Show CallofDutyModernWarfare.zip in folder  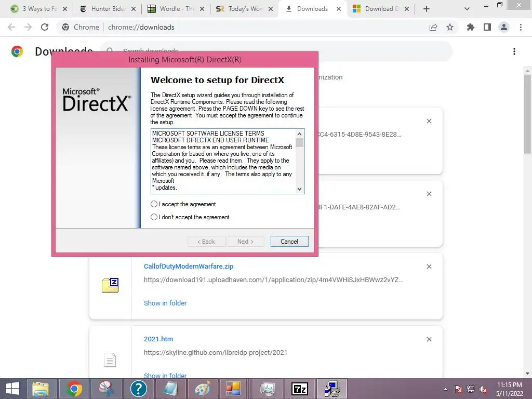tap(165, 303)
